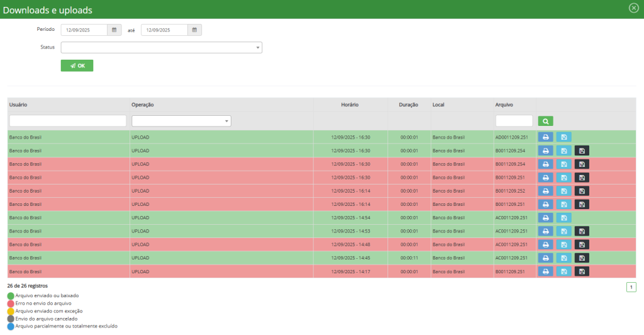This screenshot has width=644, height=335.
Task: Sort by the Usuário column header
Action: click(x=18, y=105)
